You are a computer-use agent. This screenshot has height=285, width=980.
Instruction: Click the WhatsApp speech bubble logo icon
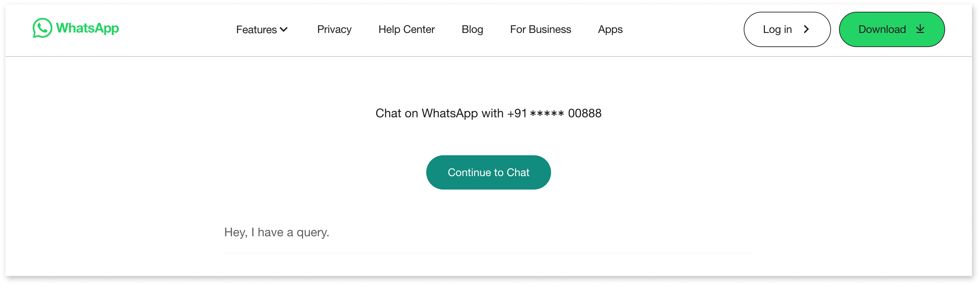[42, 28]
